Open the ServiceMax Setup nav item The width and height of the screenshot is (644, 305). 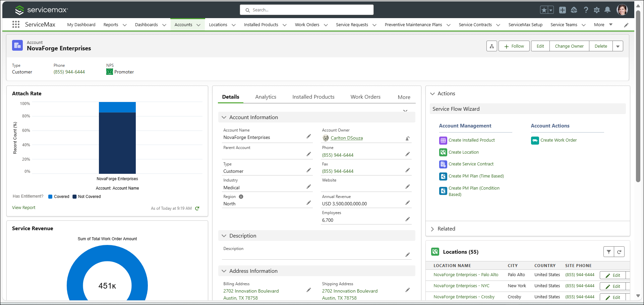525,25
